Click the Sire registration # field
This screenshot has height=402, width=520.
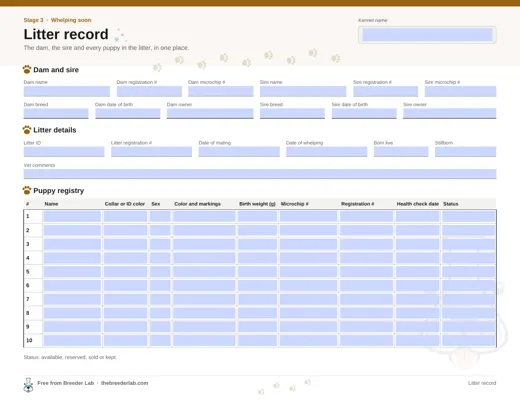point(386,91)
